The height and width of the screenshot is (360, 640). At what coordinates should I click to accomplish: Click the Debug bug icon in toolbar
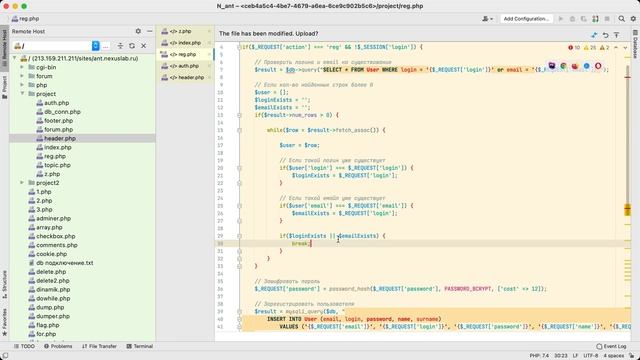(572, 19)
